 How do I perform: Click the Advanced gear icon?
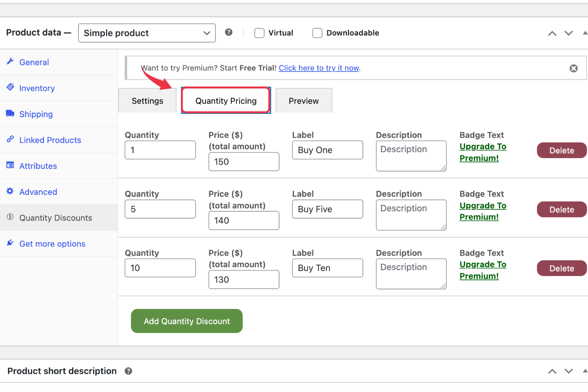(10, 191)
